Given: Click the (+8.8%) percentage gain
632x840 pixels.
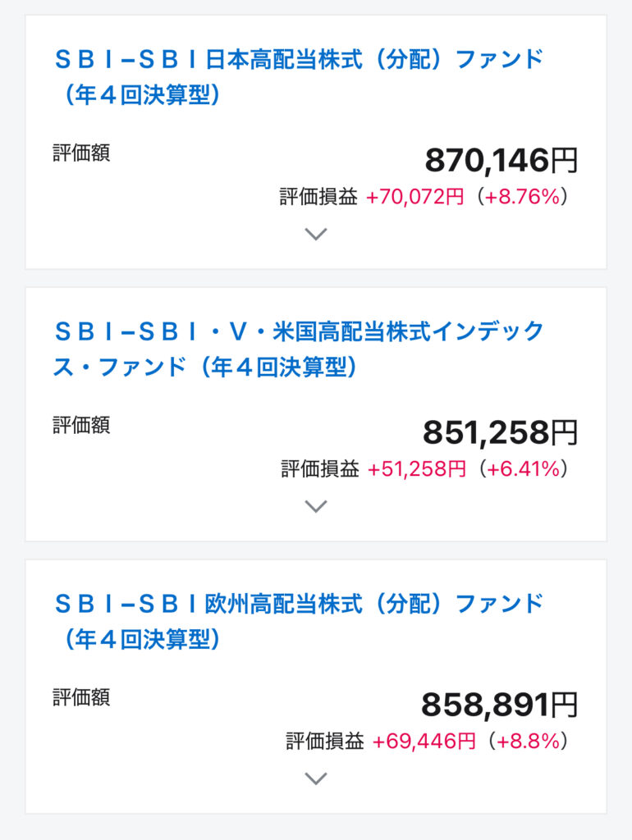Looking at the screenshot, I should [528, 741].
